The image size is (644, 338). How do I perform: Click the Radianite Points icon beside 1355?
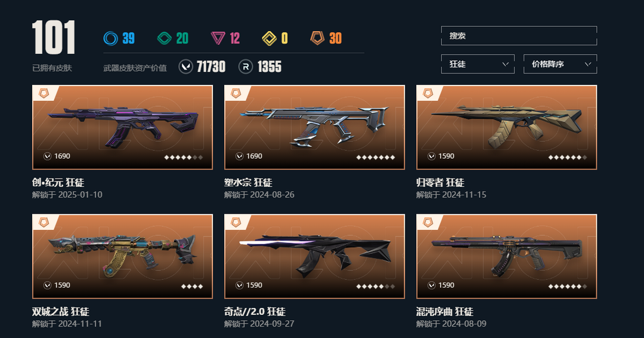point(246,67)
